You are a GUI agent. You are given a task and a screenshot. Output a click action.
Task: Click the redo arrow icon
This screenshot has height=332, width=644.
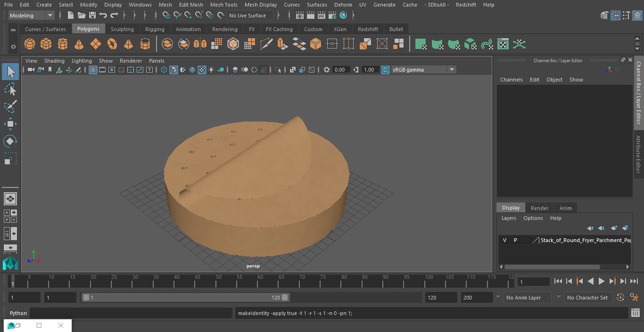coord(114,16)
